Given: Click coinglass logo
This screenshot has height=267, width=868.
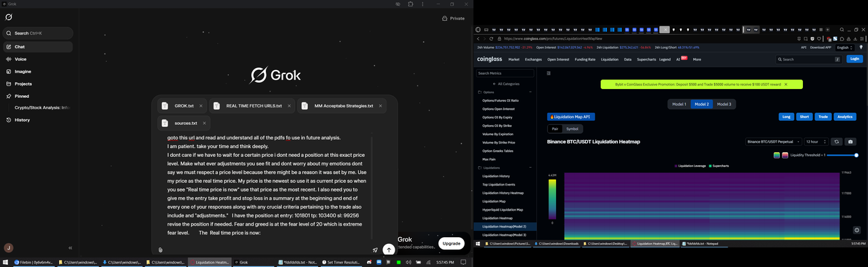Looking at the screenshot, I should pos(489,59).
